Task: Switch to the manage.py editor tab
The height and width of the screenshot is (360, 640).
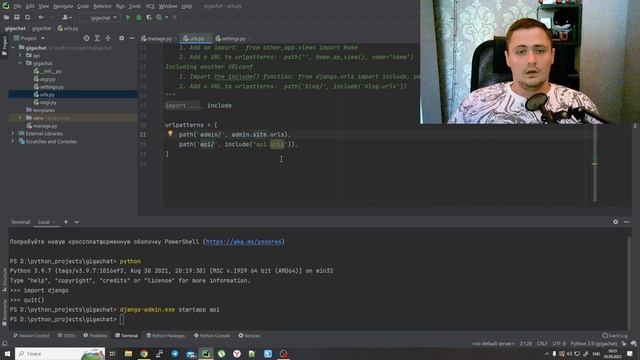Action: [158, 39]
